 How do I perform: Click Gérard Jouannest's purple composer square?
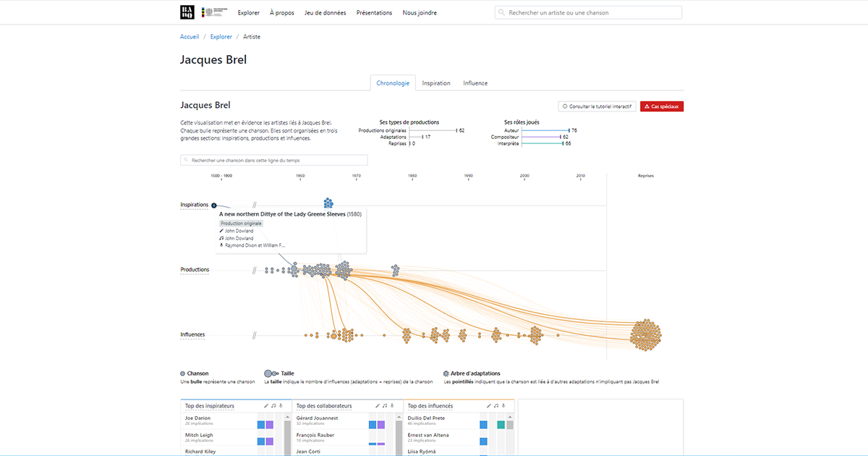[380, 425]
